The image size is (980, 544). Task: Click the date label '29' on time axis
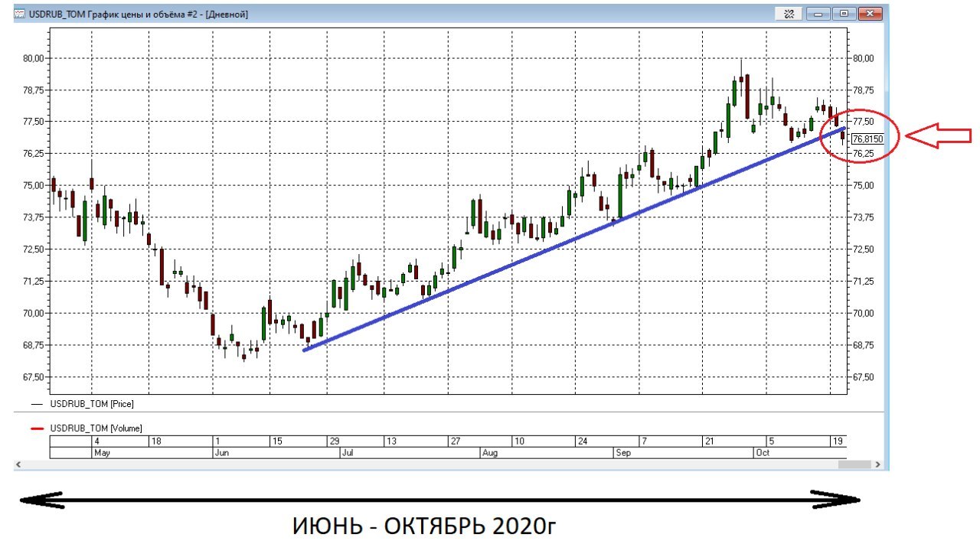pyautogui.click(x=334, y=441)
